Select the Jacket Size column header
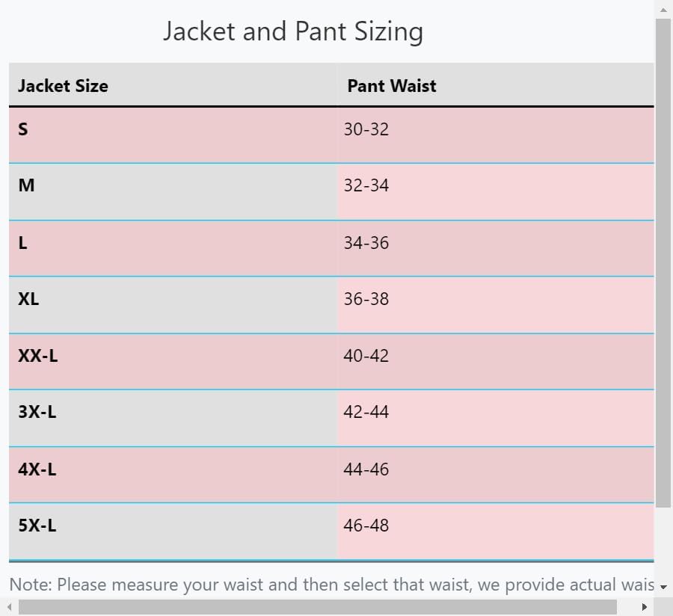 coord(173,85)
